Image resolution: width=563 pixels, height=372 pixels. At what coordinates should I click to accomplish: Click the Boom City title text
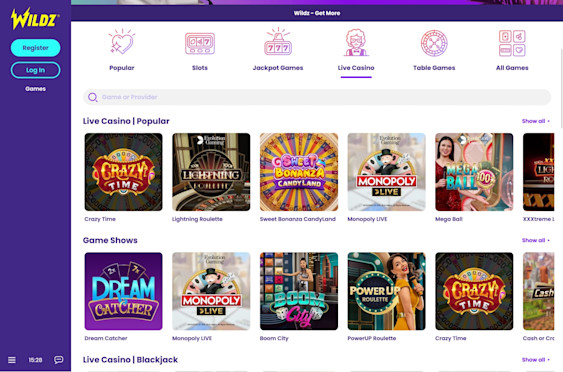coord(274,338)
